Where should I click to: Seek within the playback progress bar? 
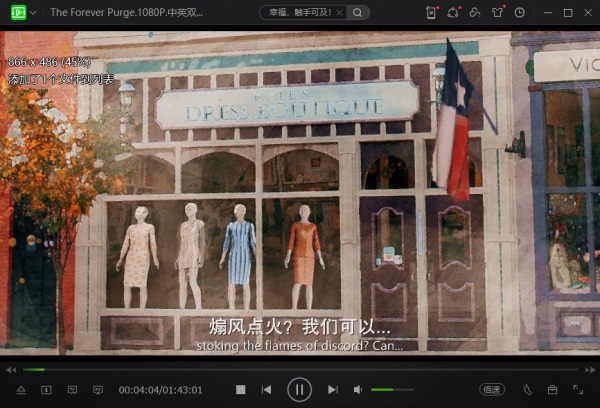(x=300, y=370)
